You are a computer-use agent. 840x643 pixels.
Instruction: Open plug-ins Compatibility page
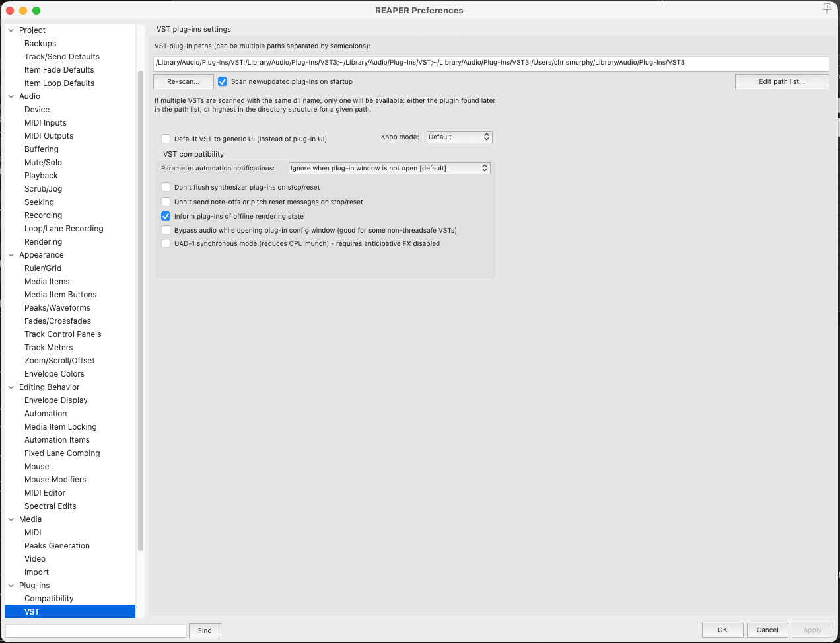pos(49,599)
